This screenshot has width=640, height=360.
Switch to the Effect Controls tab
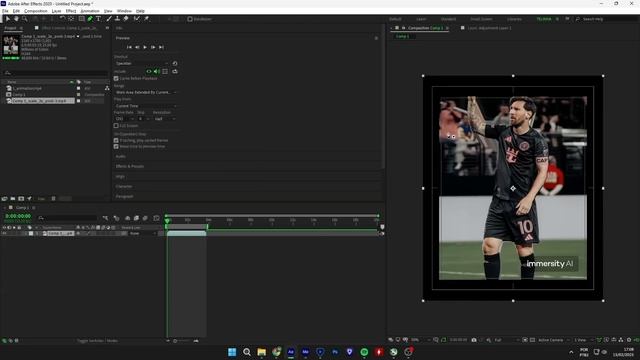(69, 28)
